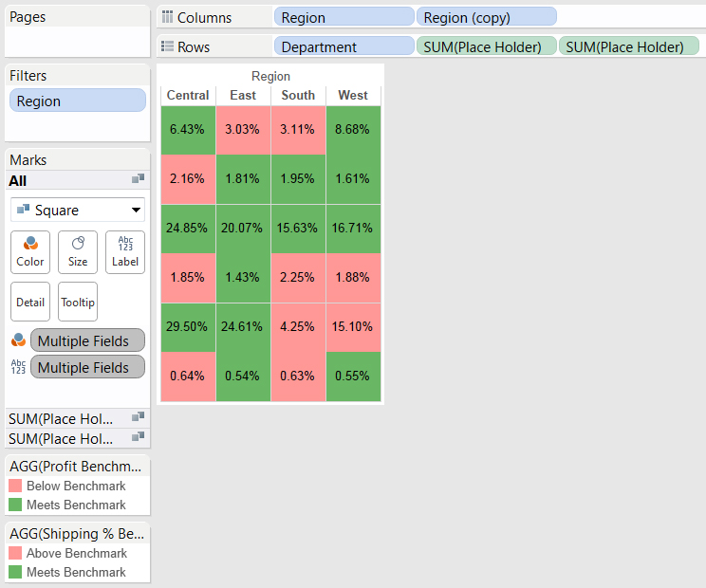
Task: Select the 16.71% West cell
Action: [353, 229]
